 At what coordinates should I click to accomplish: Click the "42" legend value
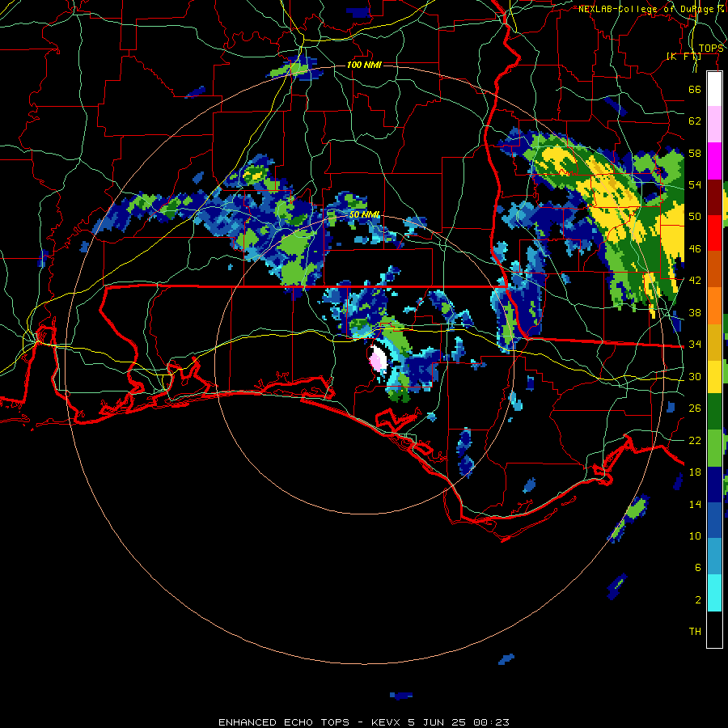(695, 281)
